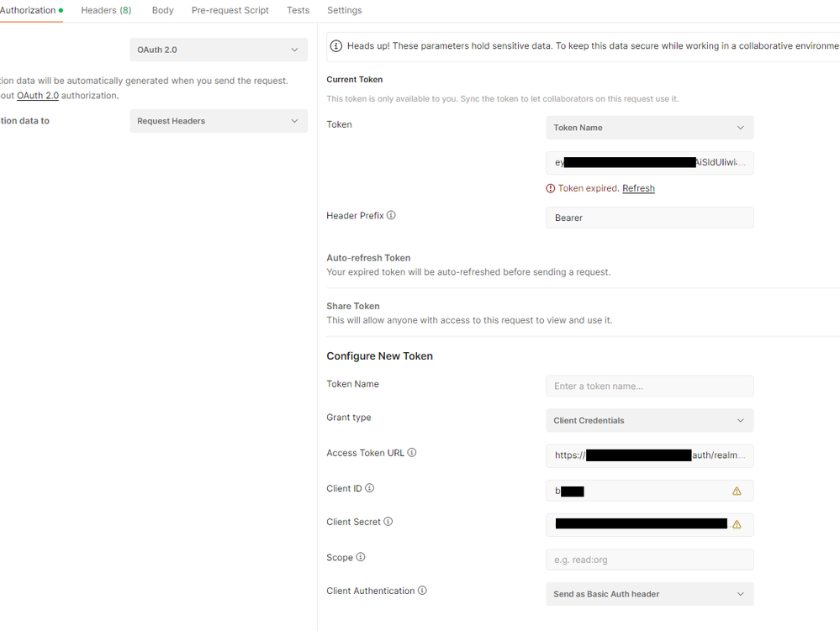This screenshot has height=631, width=840.
Task: Open the OAuth 2.0 documentation link
Action: click(38, 96)
